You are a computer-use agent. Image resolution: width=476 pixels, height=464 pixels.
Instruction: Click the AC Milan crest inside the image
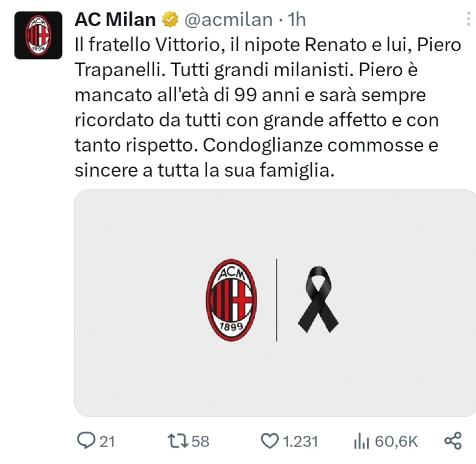[232, 300]
